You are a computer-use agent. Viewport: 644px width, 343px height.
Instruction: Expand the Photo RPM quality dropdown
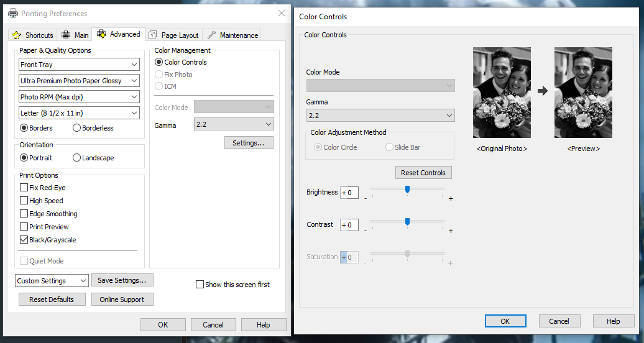tap(79, 97)
